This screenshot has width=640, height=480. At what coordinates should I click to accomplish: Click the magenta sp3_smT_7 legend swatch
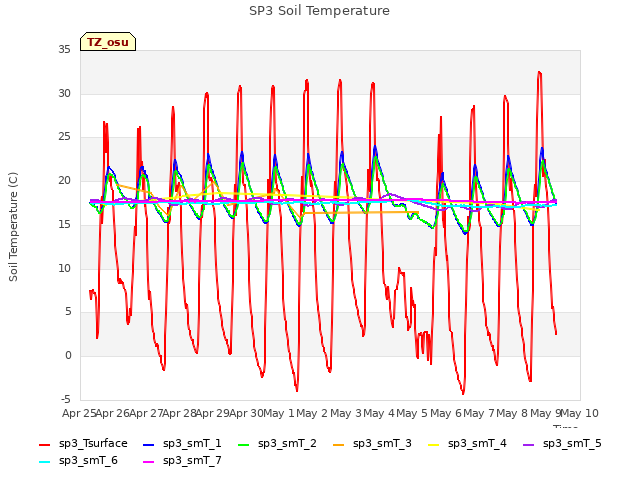(x=149, y=462)
